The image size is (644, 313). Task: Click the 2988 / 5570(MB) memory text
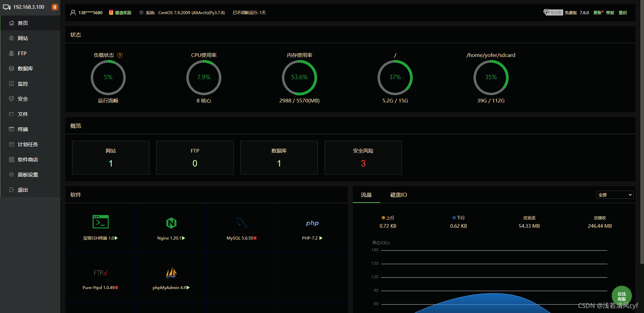(x=299, y=101)
